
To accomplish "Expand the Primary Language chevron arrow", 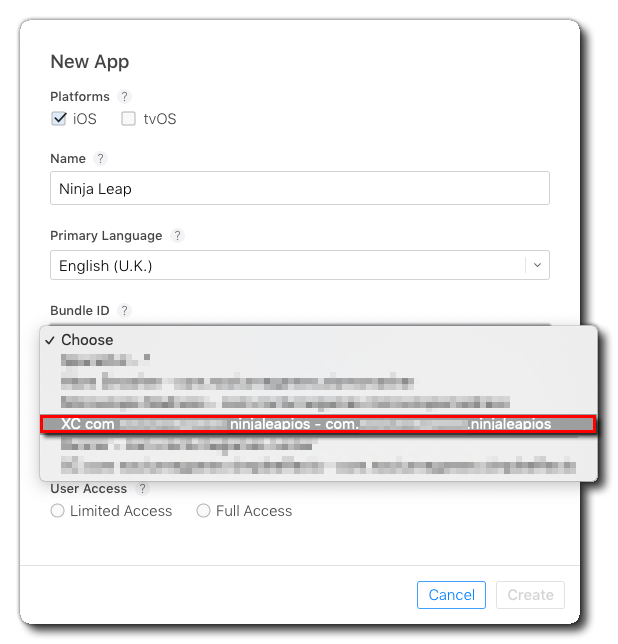I will (537, 265).
